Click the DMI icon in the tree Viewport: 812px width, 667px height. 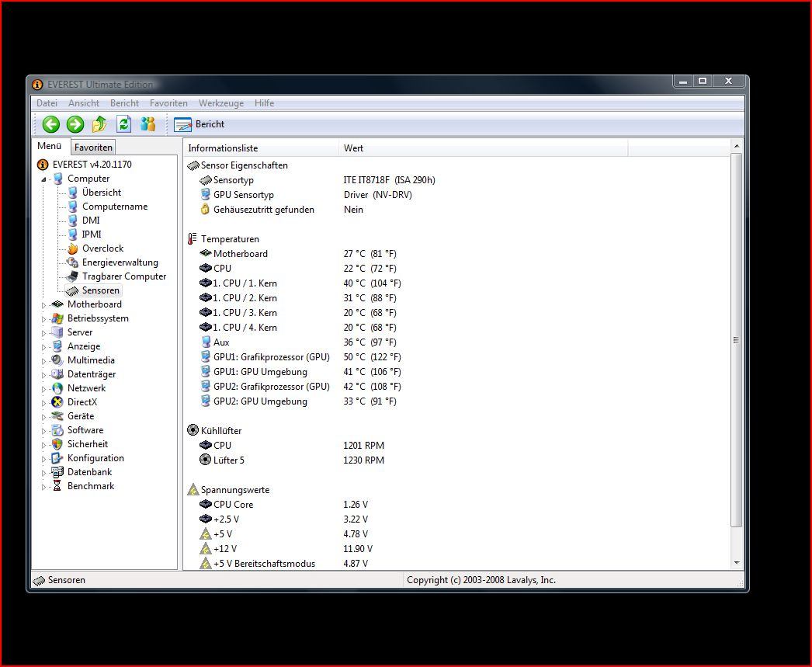click(x=72, y=220)
